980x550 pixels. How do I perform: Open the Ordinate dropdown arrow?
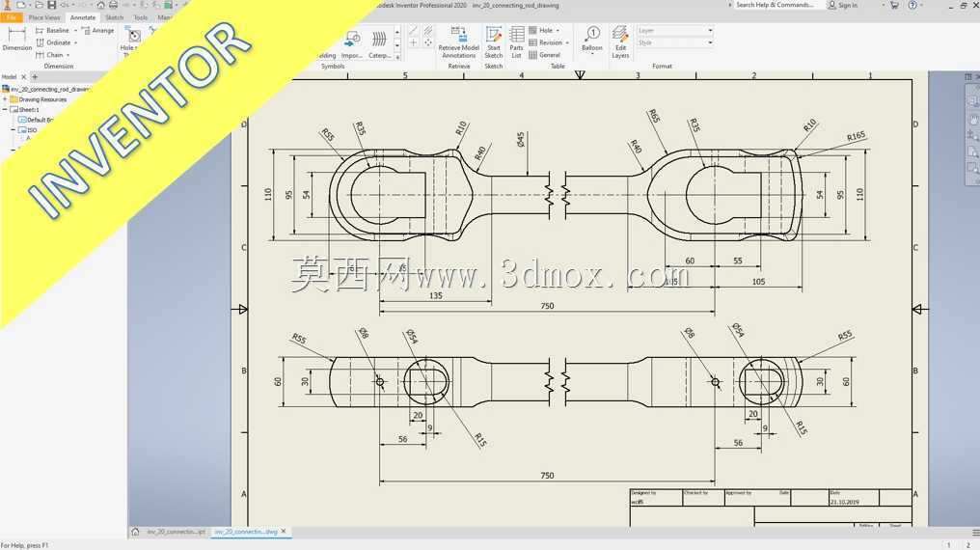click(75, 43)
